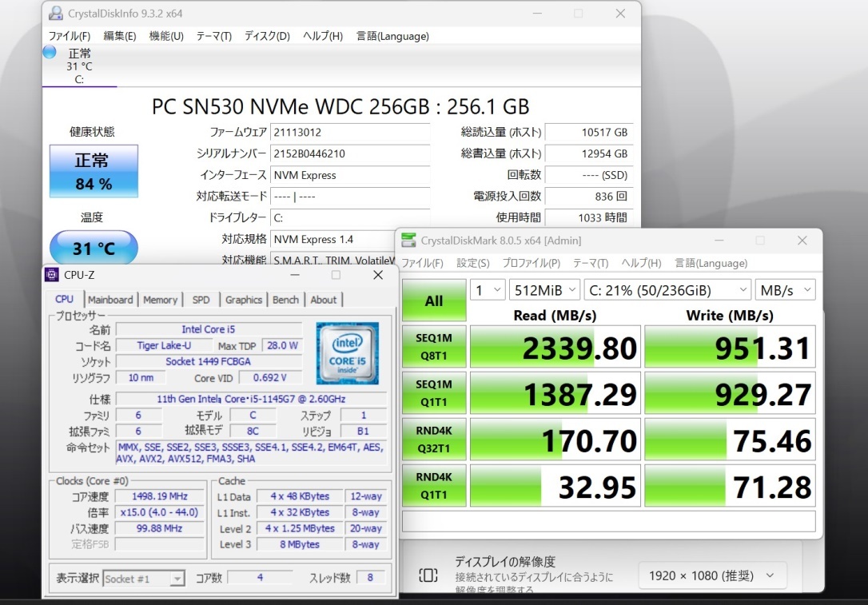Image resolution: width=868 pixels, height=605 pixels.
Task: Open 編集(E) menu in CrystalDiskInfo
Action: [x=120, y=36]
